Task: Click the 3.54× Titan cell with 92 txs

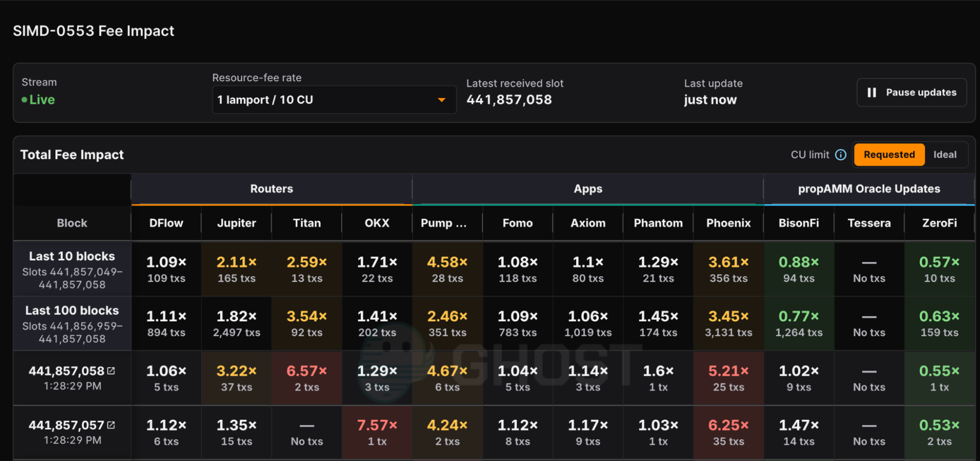Action: coord(307,324)
